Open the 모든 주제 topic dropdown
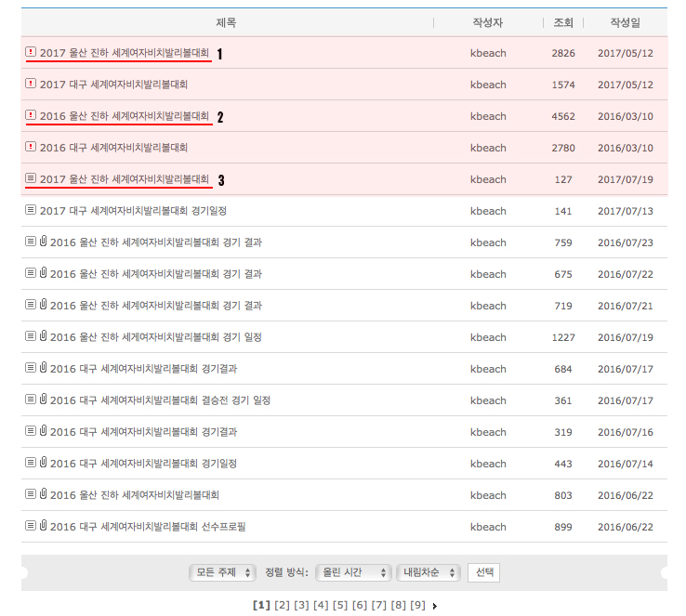 [222, 572]
